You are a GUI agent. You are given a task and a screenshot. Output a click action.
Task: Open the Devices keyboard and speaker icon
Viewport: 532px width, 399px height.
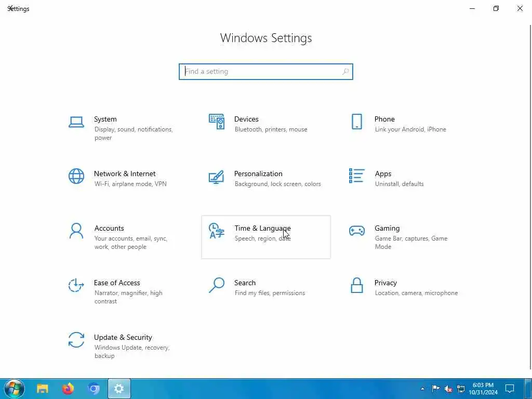(217, 122)
